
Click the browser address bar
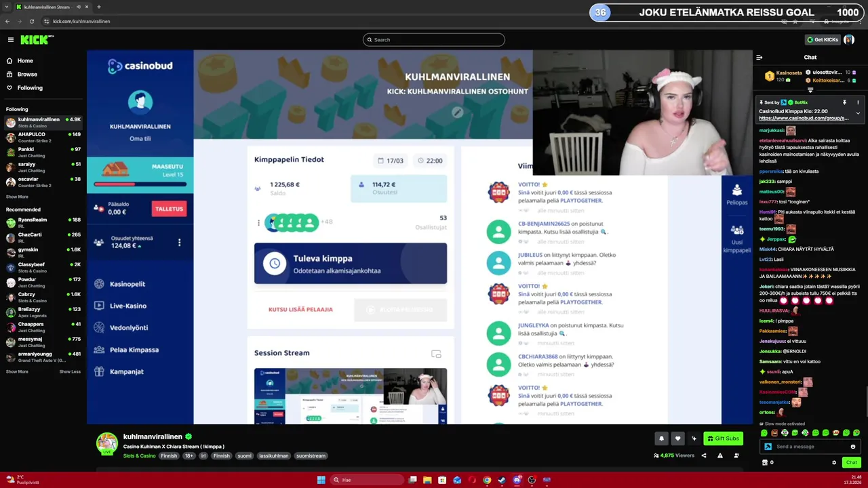coord(407,21)
